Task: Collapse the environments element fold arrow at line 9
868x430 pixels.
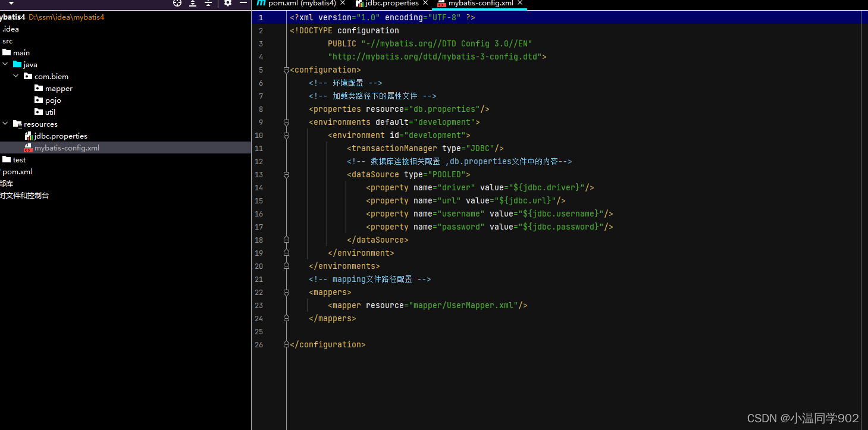Action: (286, 122)
